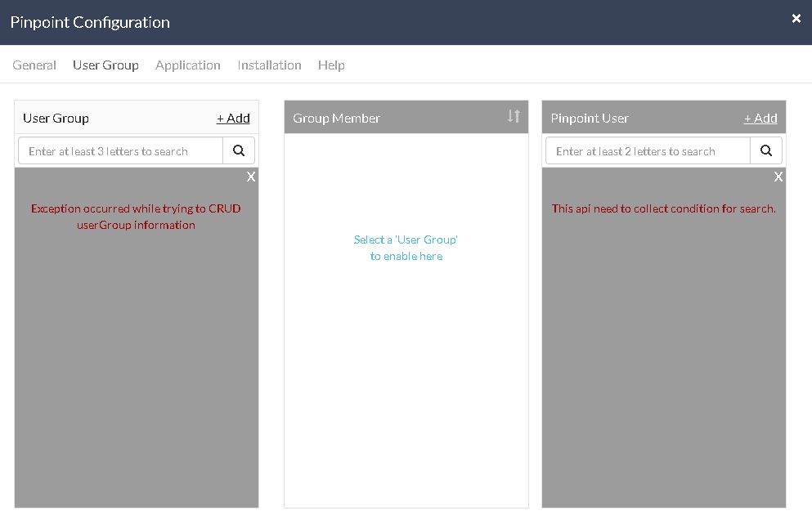Open the General tab

(x=34, y=65)
